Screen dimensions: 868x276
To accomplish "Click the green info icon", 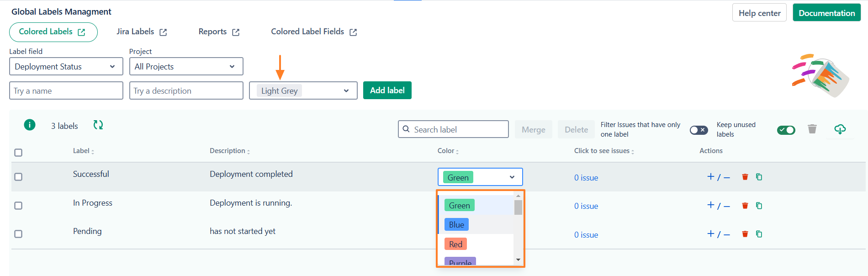I will pyautogui.click(x=30, y=125).
